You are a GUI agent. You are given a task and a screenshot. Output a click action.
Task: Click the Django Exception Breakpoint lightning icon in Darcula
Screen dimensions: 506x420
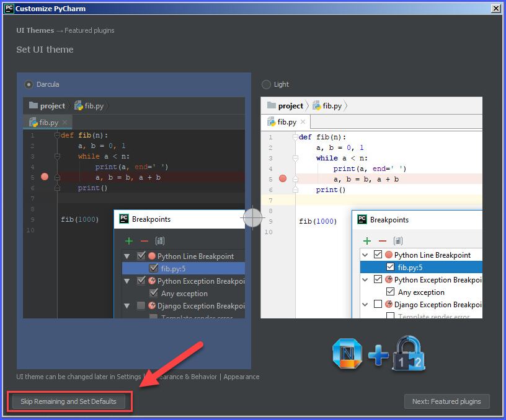tap(152, 305)
